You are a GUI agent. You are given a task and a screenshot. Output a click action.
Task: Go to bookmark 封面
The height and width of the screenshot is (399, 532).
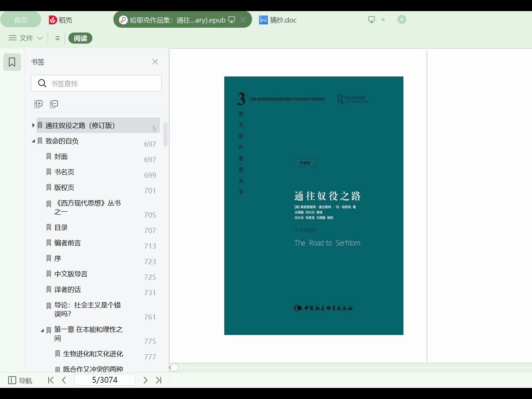pos(61,157)
